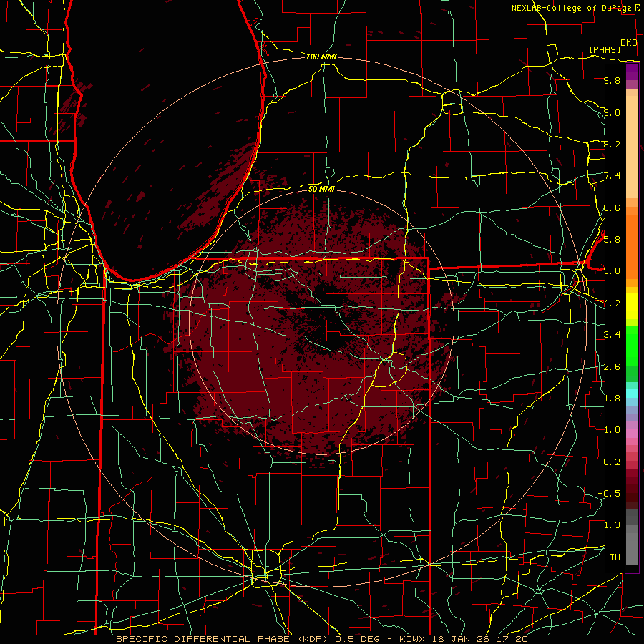Select the 6.6 legend value
Screen dimensions: 644x644
(x=612, y=208)
